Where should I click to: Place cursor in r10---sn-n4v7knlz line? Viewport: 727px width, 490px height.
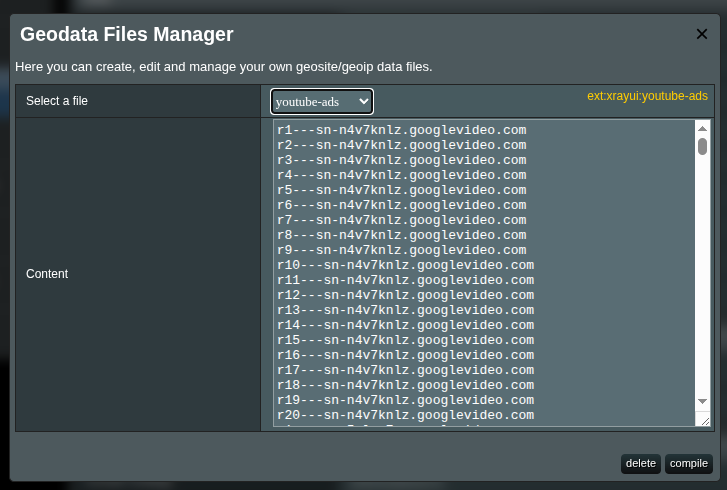[405, 265]
